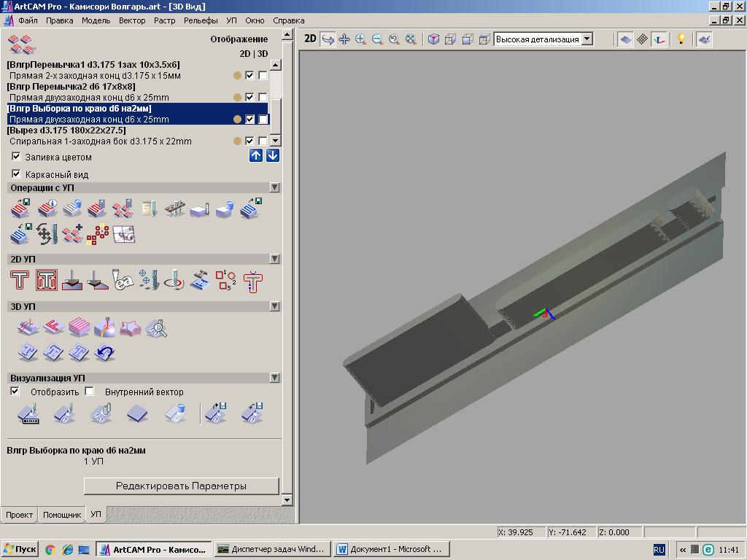Uncheck the 'Заливка цветом' checkbox
747x560 pixels.
tap(16, 157)
